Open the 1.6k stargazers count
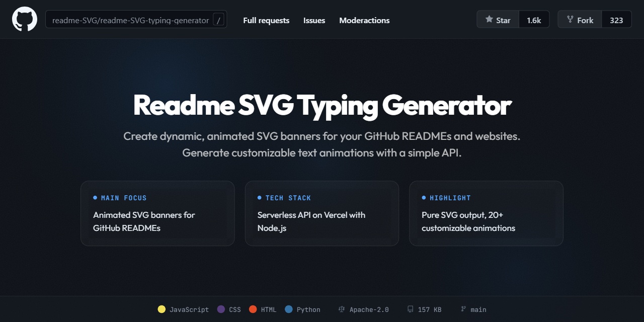Image resolution: width=644 pixels, height=322 pixels. tap(534, 20)
